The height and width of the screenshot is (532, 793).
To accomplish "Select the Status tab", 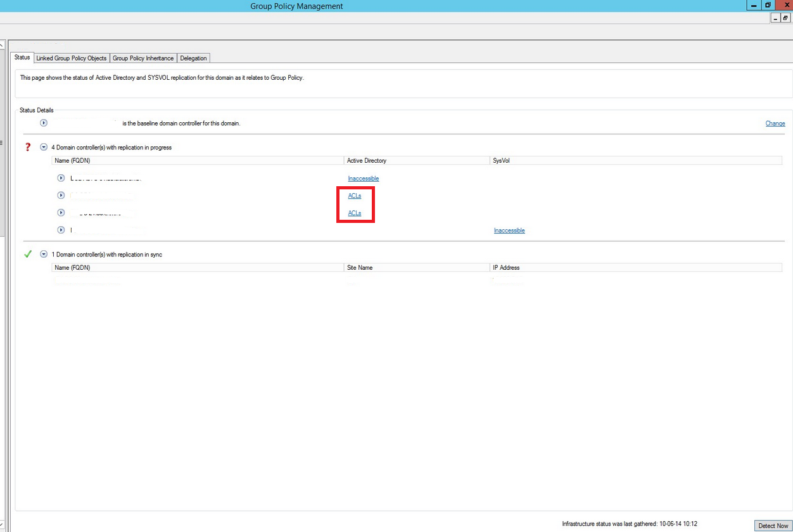I will click(22, 57).
